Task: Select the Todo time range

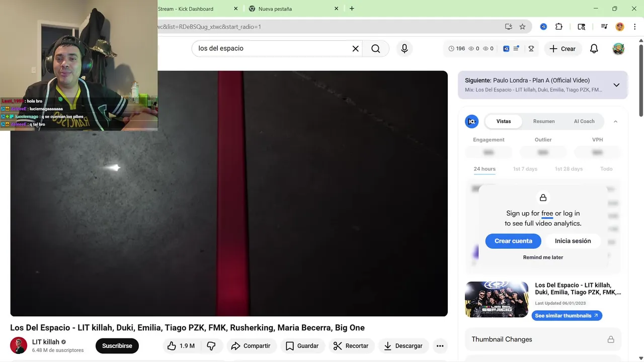Action: pyautogui.click(x=606, y=169)
